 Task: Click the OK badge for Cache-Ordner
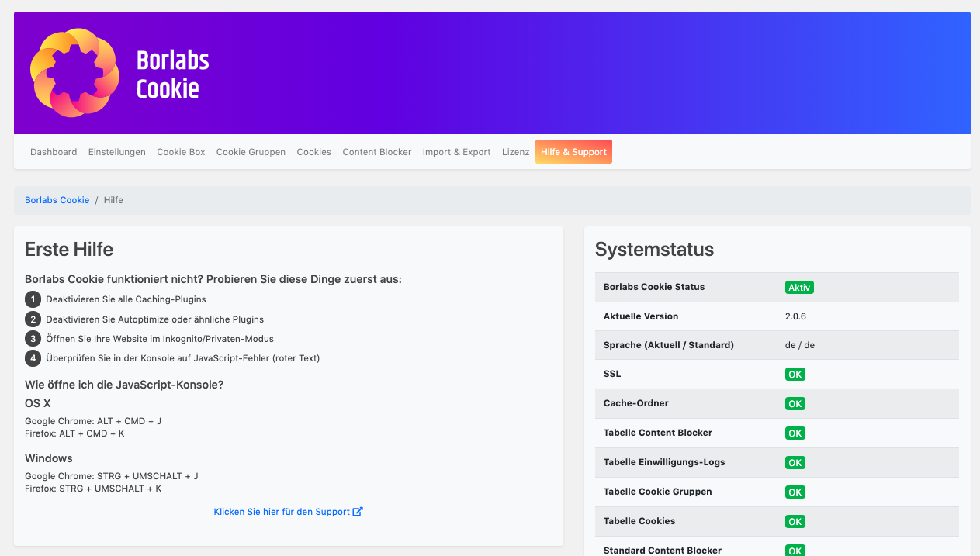pyautogui.click(x=795, y=404)
